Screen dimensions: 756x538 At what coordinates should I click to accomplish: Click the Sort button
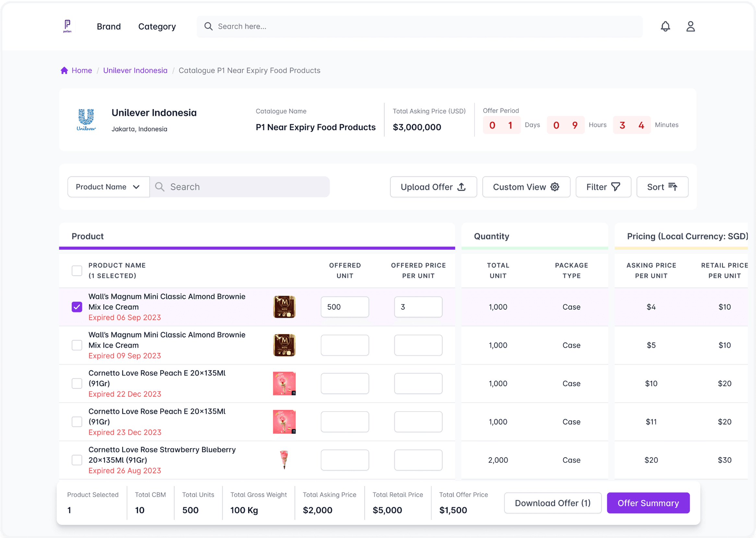[662, 187]
